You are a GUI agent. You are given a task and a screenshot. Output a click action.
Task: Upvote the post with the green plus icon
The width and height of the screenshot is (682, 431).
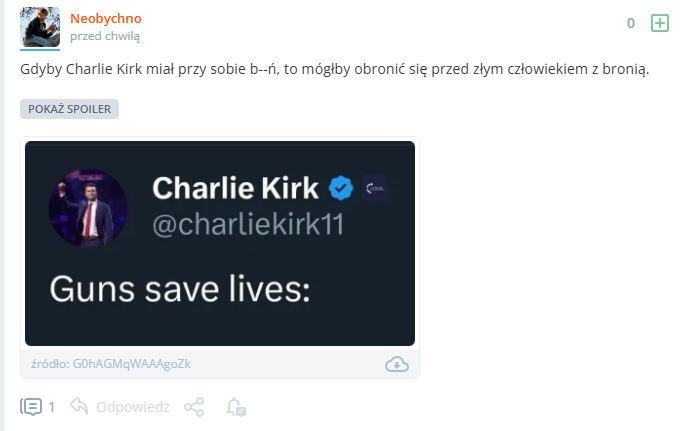click(x=659, y=23)
